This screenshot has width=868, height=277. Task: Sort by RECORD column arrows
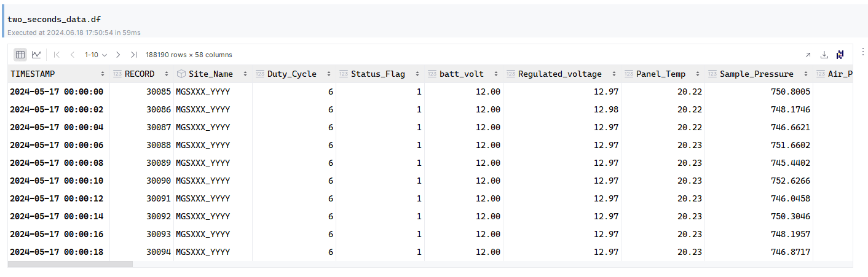[x=167, y=74]
